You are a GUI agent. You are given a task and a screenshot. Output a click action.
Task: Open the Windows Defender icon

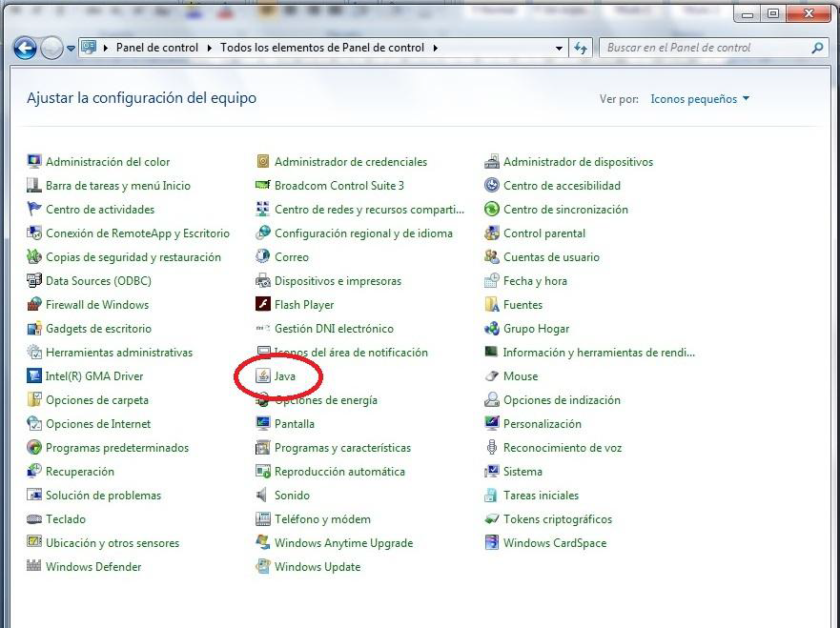pyautogui.click(x=33, y=566)
